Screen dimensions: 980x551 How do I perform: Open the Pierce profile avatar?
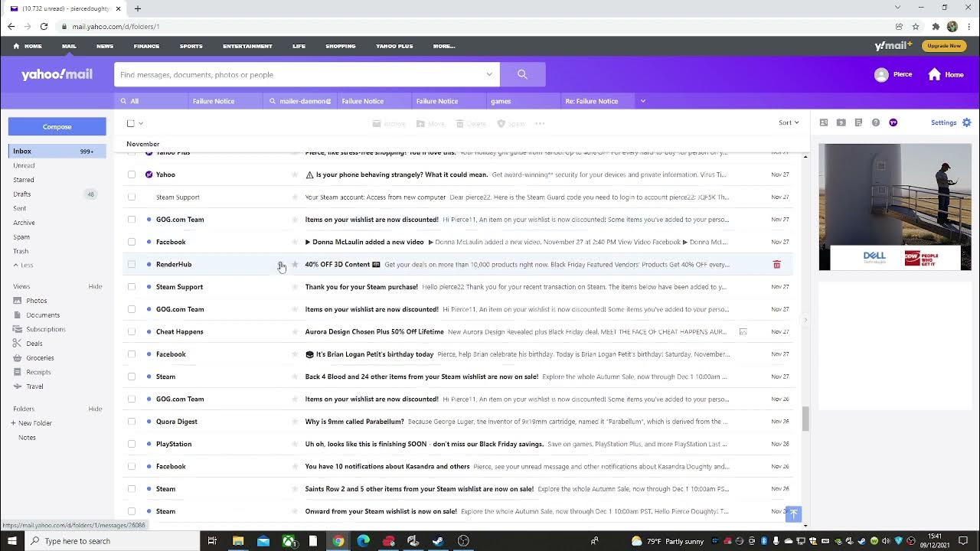(x=881, y=74)
